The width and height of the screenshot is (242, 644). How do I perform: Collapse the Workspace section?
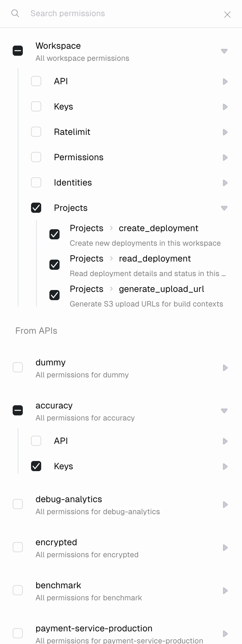[x=224, y=51]
